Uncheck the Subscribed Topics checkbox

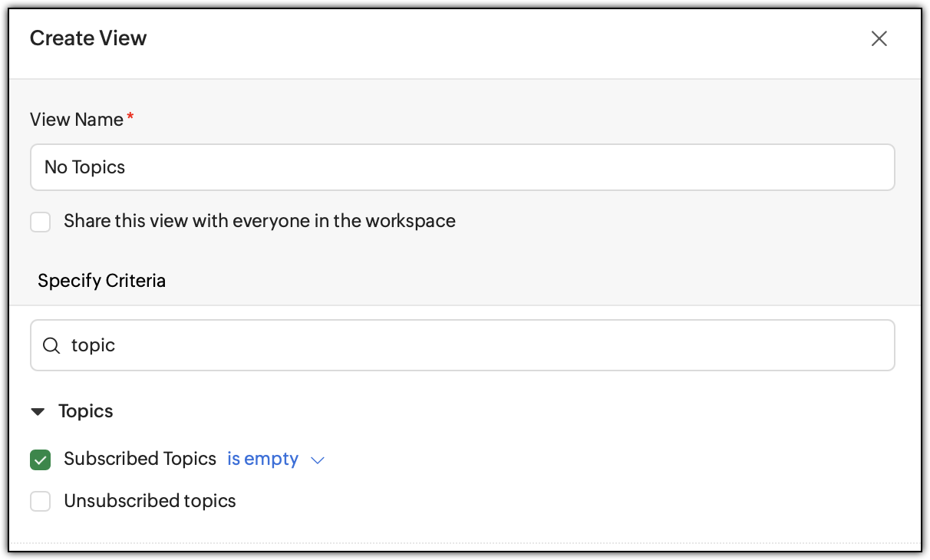40,460
